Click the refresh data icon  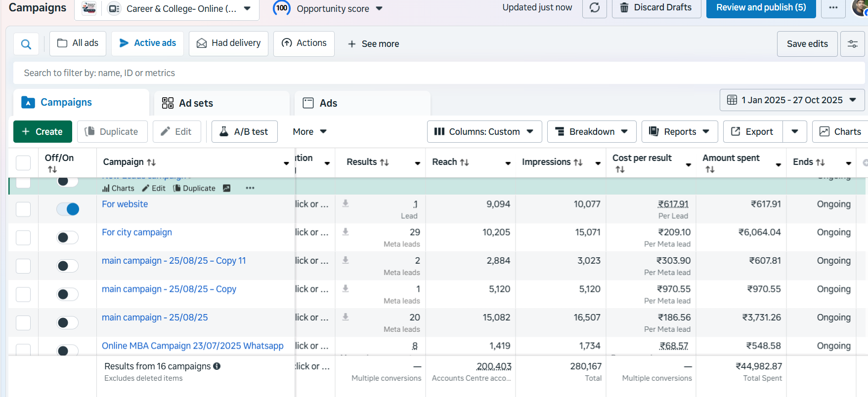[595, 8]
